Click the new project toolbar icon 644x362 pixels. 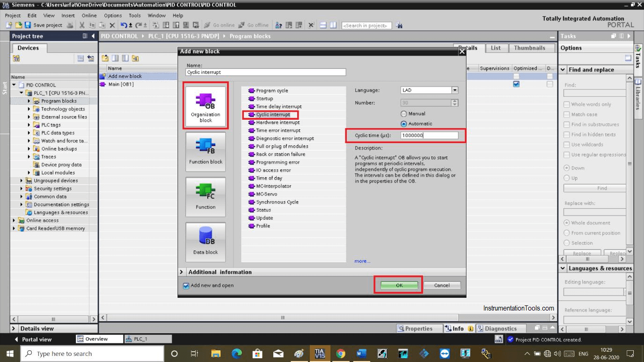click(x=9, y=25)
